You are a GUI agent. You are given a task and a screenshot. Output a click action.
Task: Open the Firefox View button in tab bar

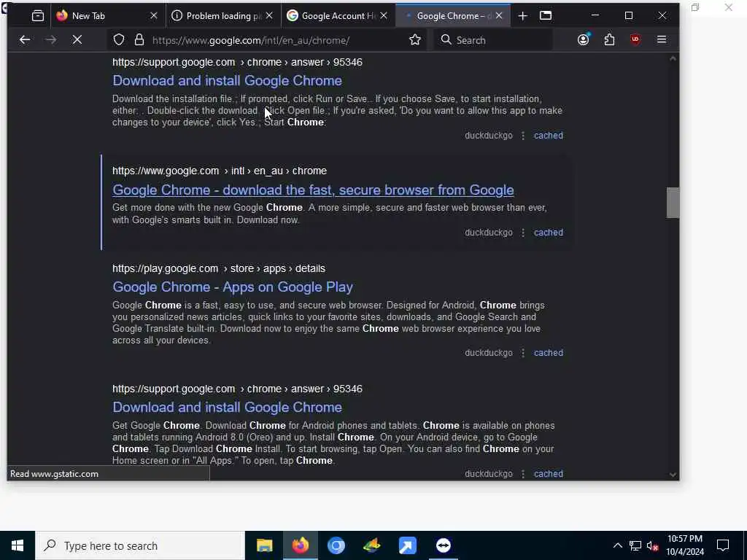pos(38,16)
